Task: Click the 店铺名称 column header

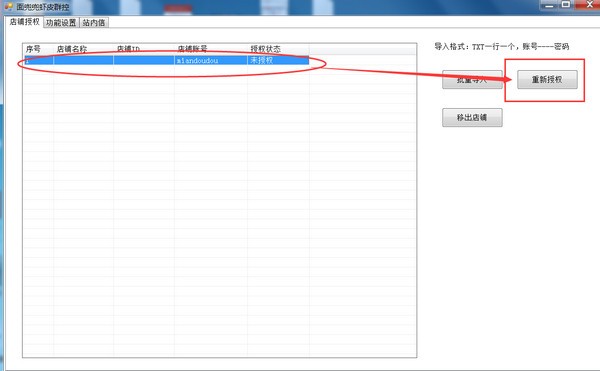Action: click(x=83, y=49)
